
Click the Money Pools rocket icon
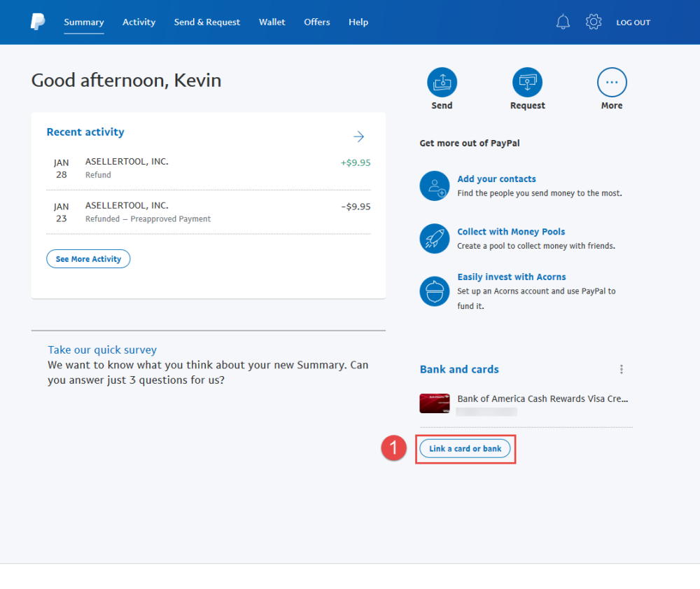[x=435, y=238]
